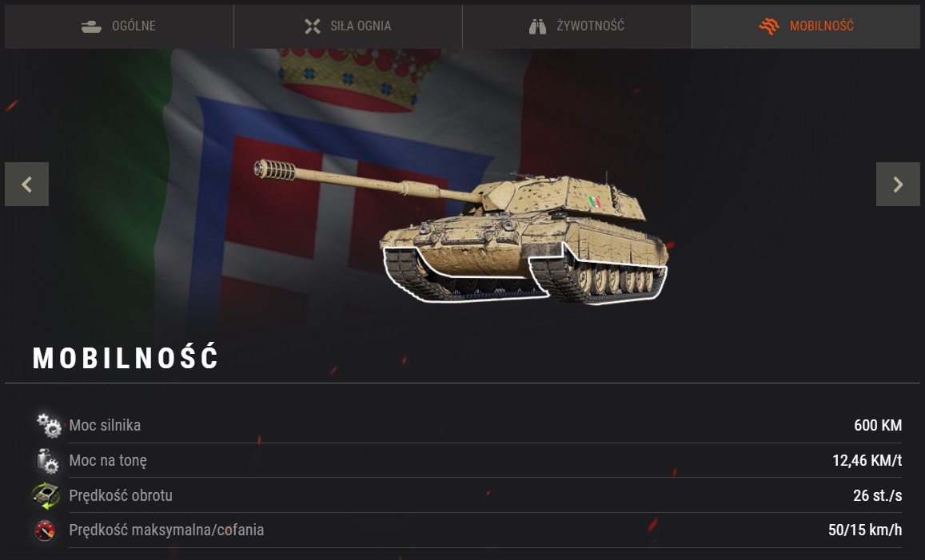
Task: Click the speedometer top speed icon
Action: click(45, 530)
